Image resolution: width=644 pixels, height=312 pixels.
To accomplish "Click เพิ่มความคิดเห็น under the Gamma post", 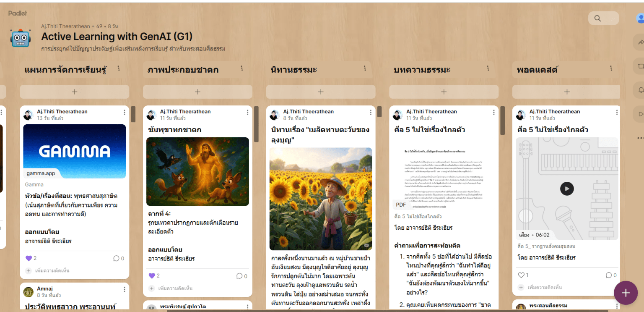I will pos(52,271).
